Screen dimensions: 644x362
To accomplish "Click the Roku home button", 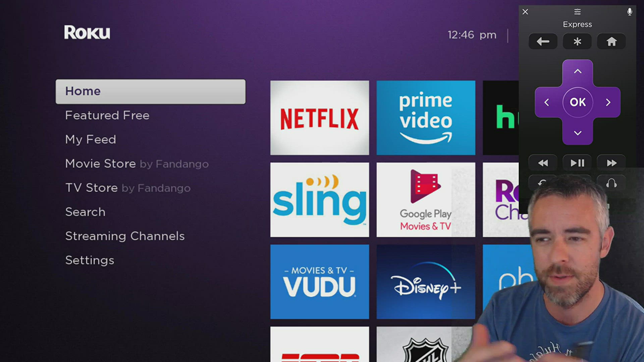I will tap(611, 41).
